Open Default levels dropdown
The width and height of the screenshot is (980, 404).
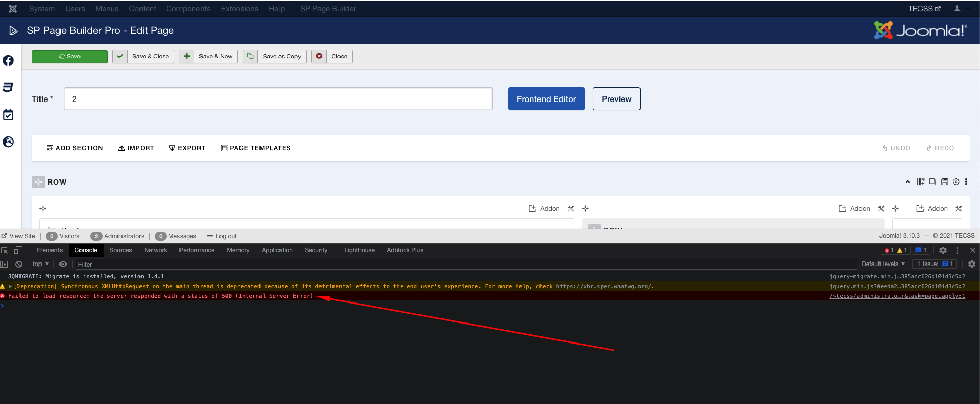[x=883, y=264]
